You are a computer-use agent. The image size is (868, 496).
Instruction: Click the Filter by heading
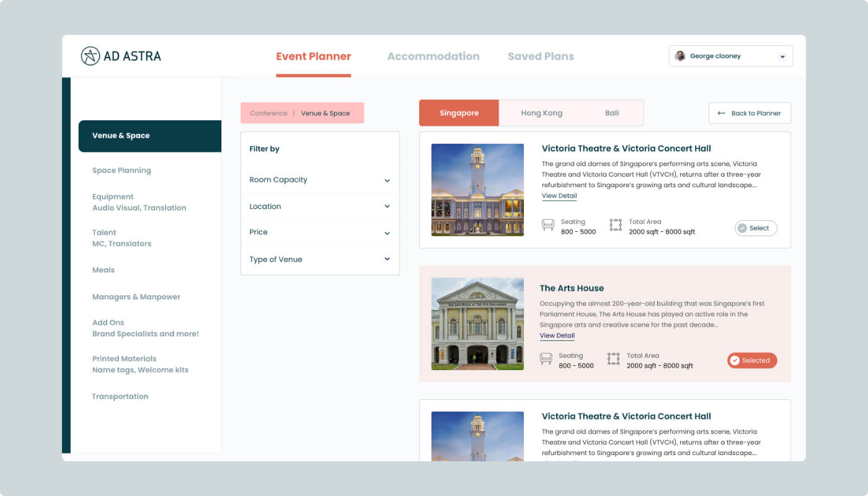click(265, 149)
